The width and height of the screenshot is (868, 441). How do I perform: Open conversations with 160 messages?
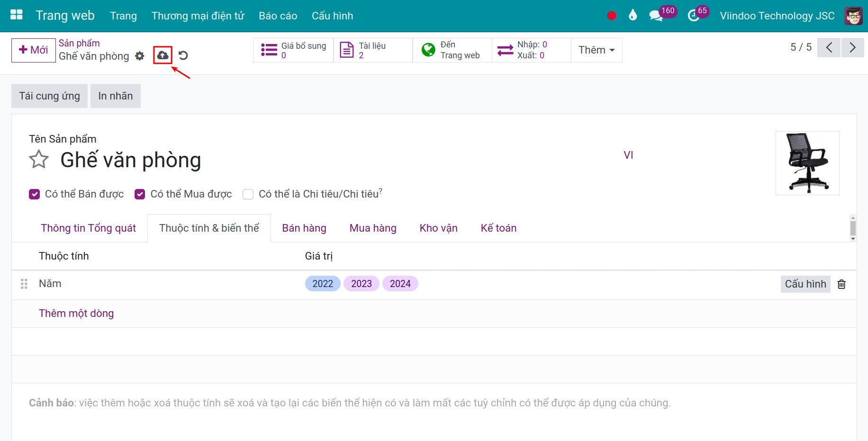click(656, 16)
